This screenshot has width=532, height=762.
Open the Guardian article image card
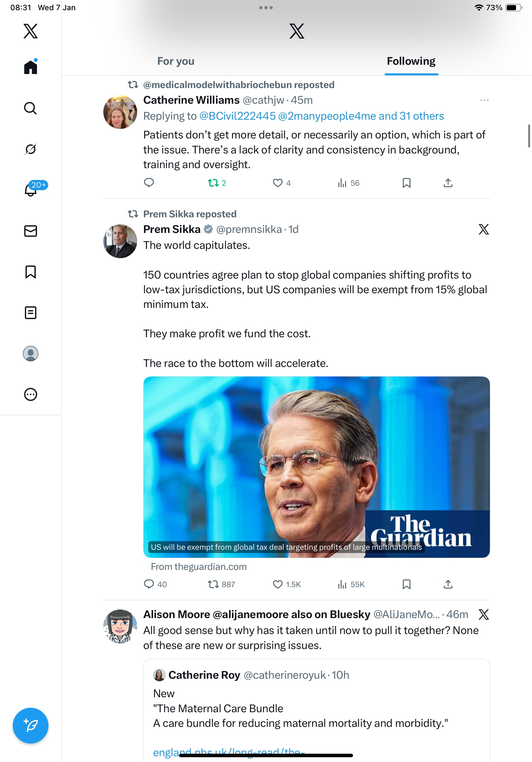pos(316,467)
